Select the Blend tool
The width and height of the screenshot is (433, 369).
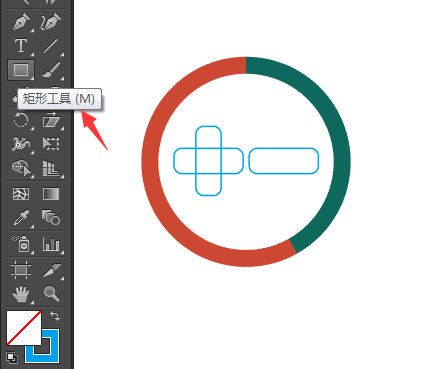coord(51,217)
